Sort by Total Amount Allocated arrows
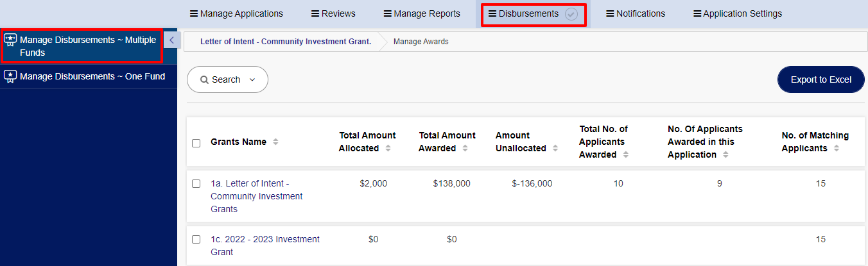This screenshot has height=266, width=868. (x=387, y=148)
